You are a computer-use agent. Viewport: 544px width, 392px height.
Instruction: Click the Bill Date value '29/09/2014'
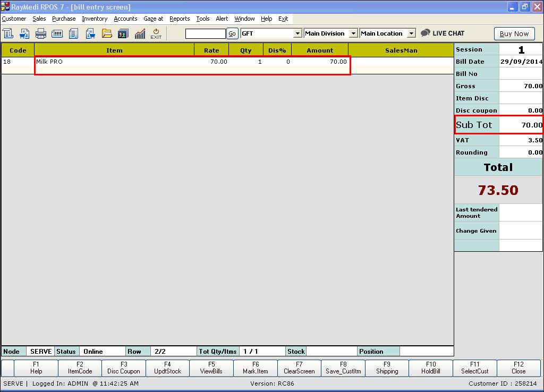coord(521,62)
